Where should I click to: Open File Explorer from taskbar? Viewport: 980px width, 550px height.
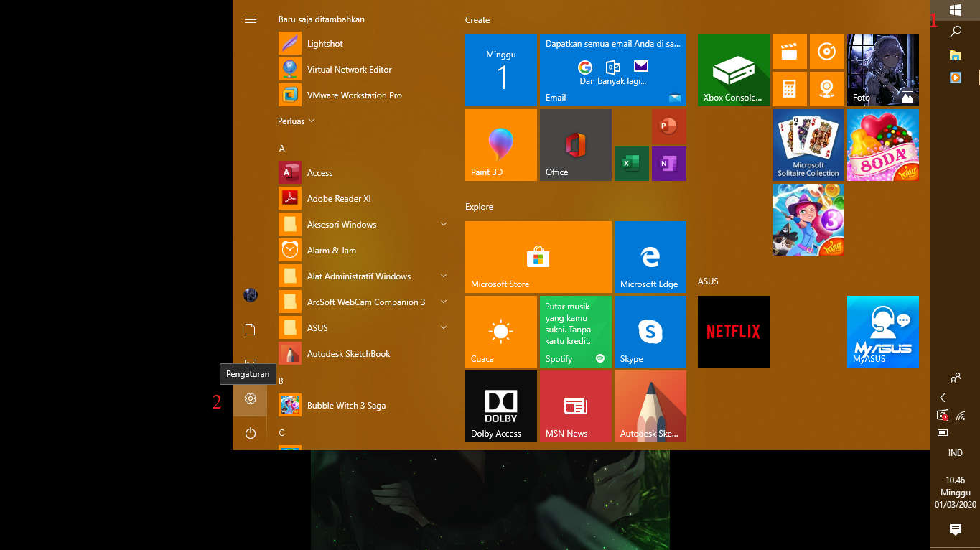tap(956, 55)
